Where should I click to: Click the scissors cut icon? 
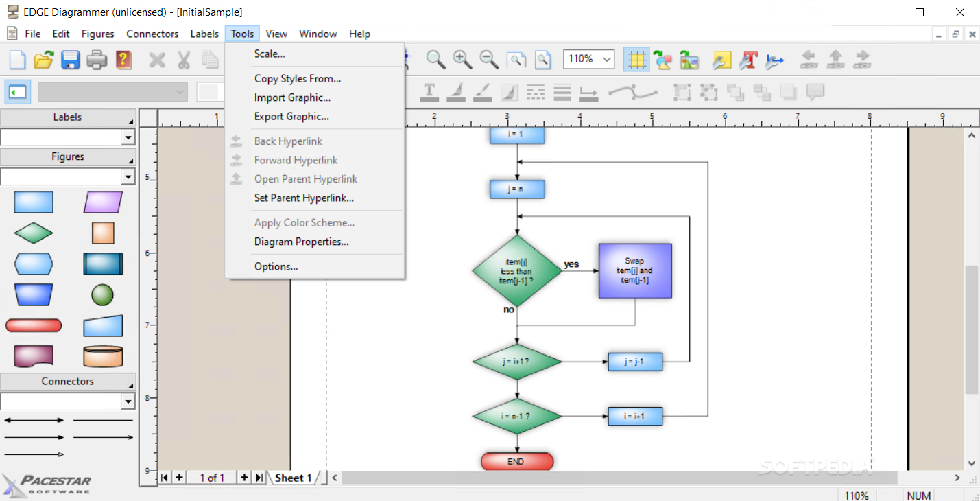[184, 60]
